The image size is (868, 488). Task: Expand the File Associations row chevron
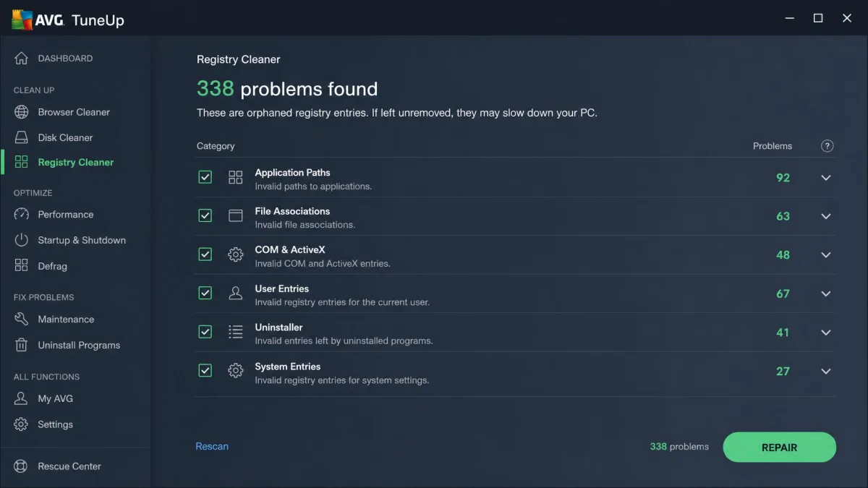click(x=826, y=216)
